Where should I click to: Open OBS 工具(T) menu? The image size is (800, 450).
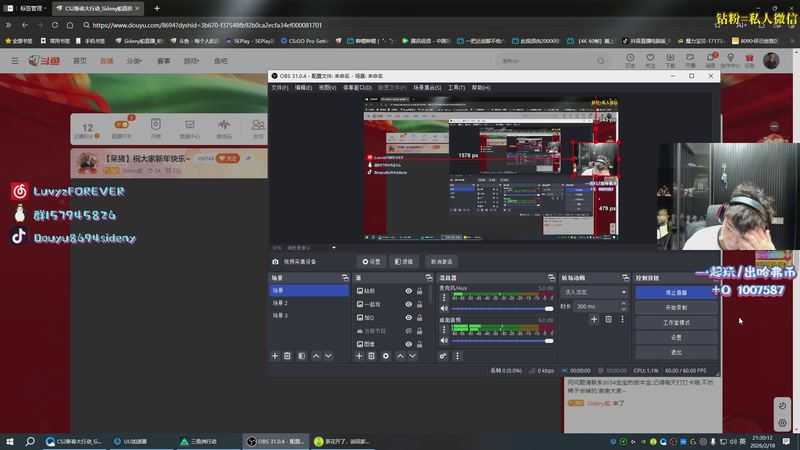[456, 88]
